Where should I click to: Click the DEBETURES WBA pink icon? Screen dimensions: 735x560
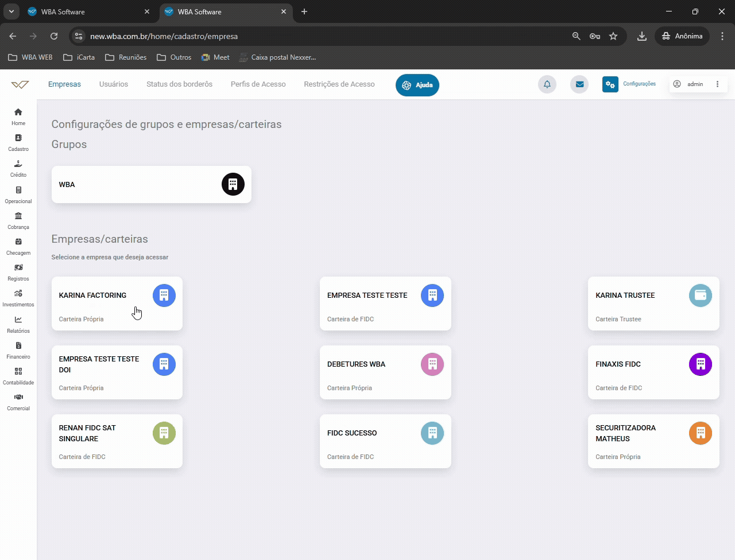pos(432,364)
